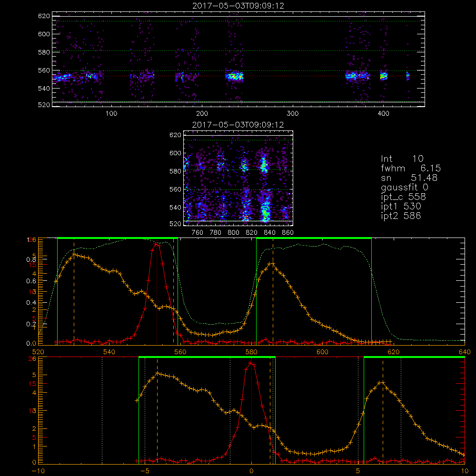Select the 'sn 51.48' readout
Viewport: 476px width, 476px height.
pyautogui.click(x=409, y=178)
